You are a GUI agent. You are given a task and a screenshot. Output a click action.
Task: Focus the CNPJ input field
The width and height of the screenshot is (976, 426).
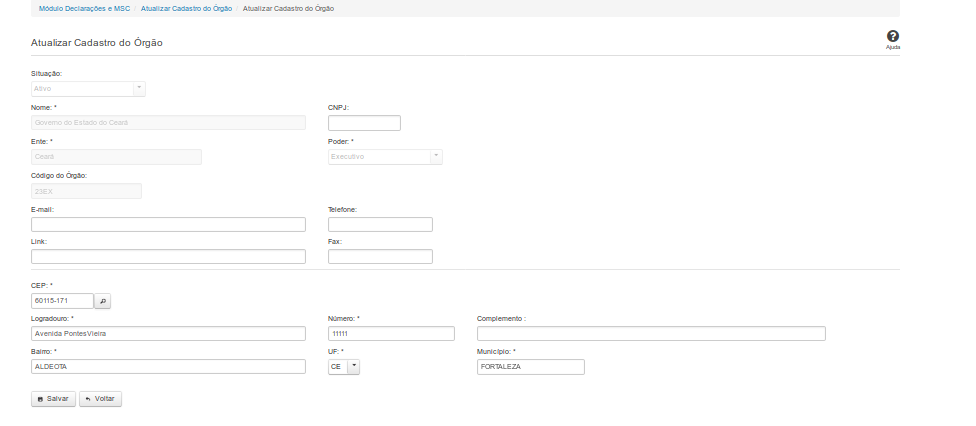pos(364,123)
